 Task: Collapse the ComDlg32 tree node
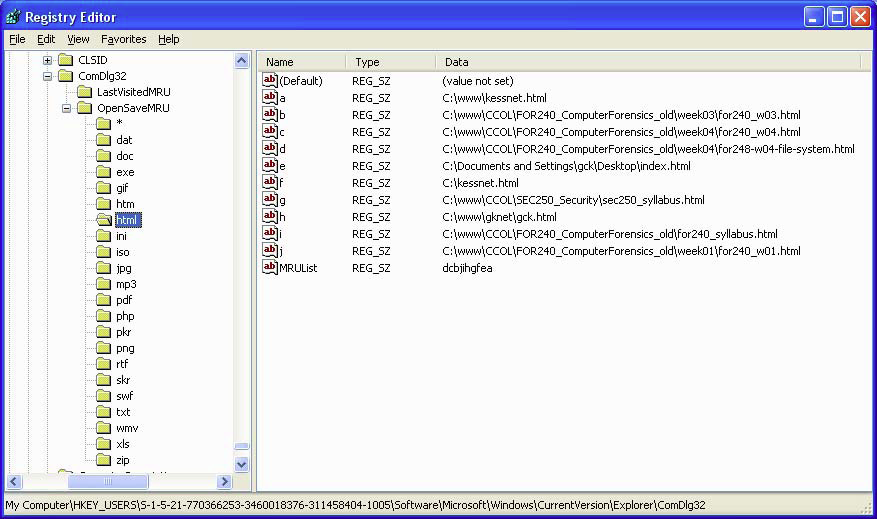tap(48, 76)
